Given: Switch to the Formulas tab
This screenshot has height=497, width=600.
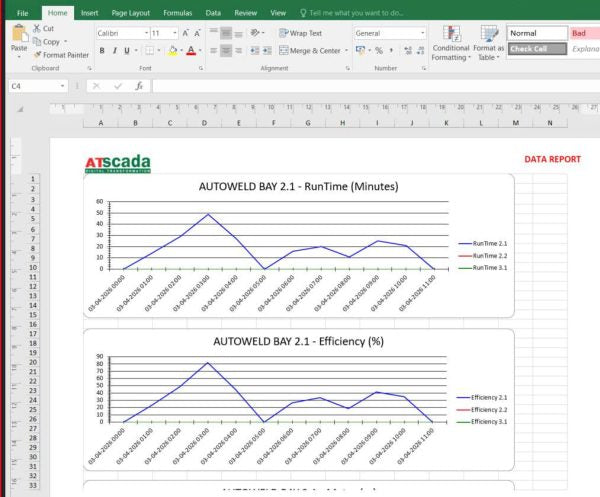Looking at the screenshot, I should (178, 13).
